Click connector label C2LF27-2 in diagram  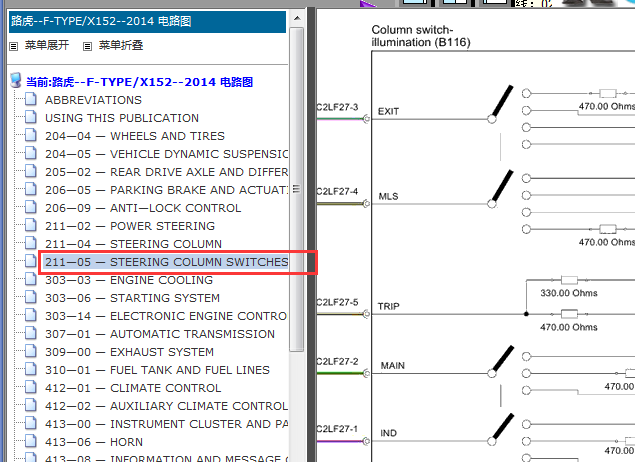[337, 362]
